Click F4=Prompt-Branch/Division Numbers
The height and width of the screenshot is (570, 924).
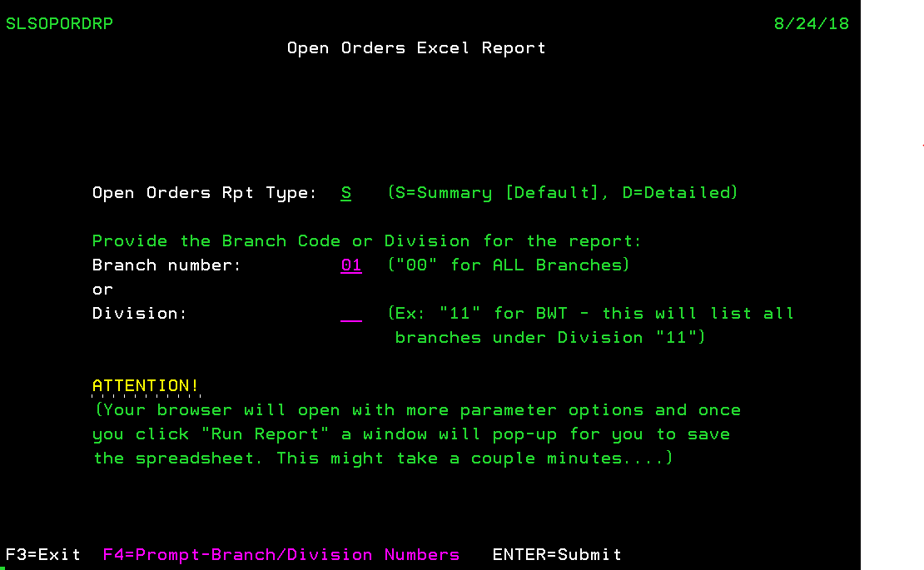(x=281, y=555)
